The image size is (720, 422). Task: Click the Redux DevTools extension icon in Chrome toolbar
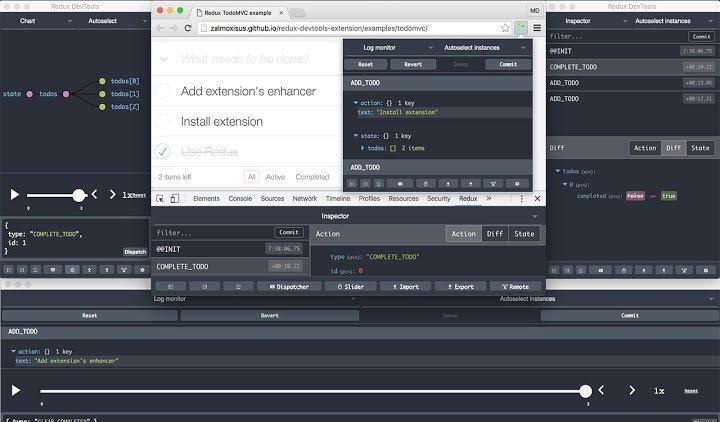(x=521, y=28)
